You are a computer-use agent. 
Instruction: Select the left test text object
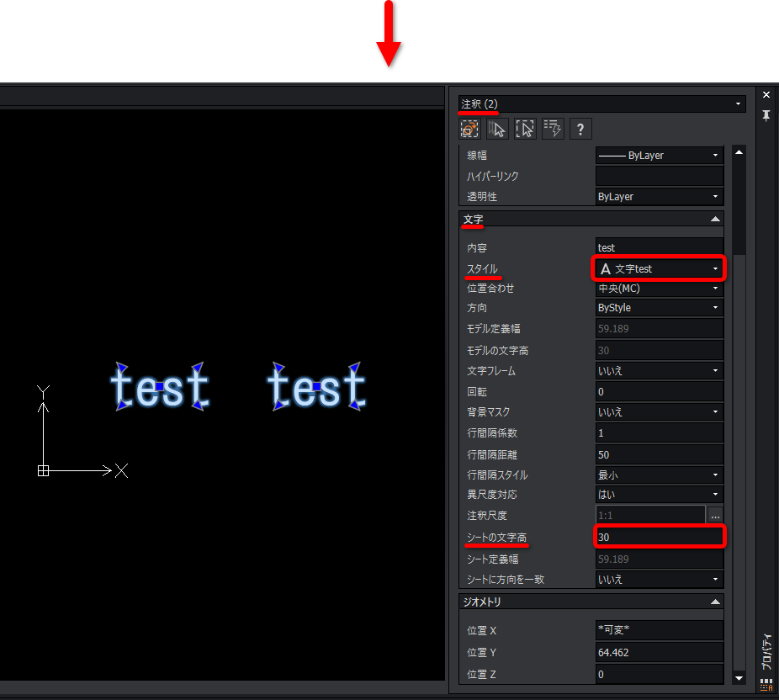pyautogui.click(x=160, y=386)
